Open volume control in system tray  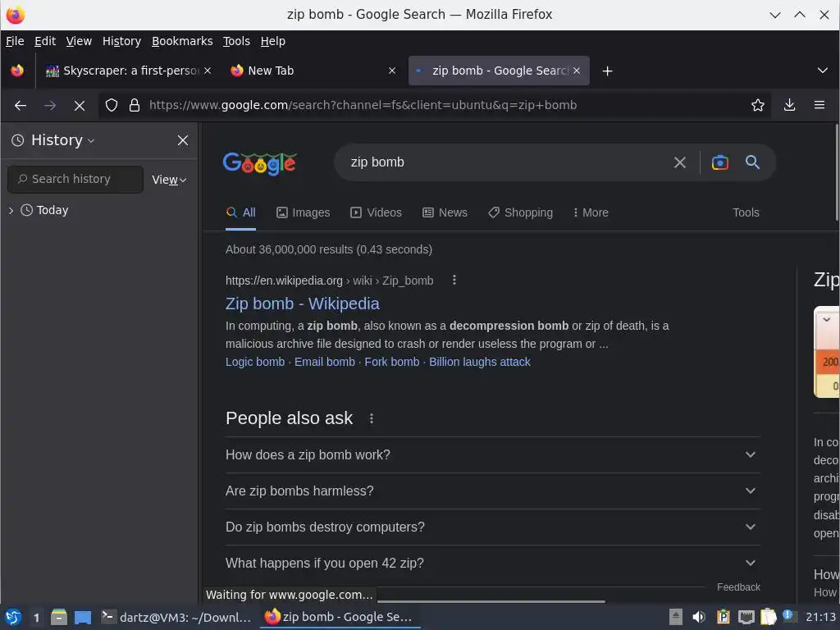(x=699, y=617)
